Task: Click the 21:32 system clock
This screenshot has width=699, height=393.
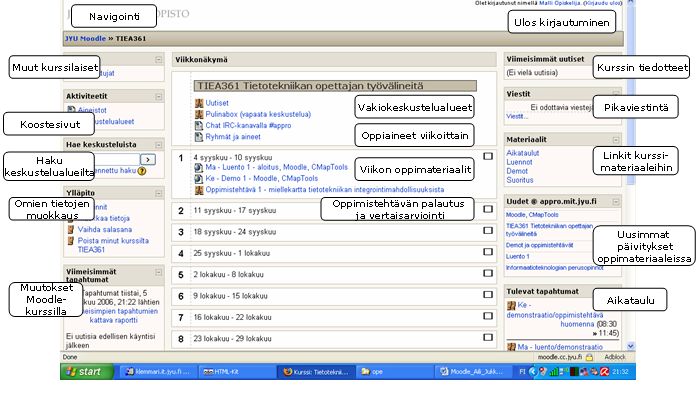Action: pos(620,372)
